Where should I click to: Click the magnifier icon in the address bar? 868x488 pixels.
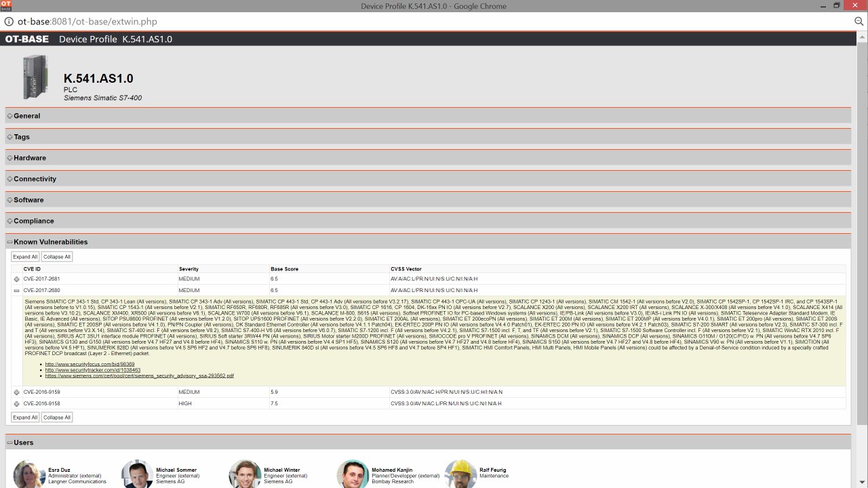pos(859,22)
